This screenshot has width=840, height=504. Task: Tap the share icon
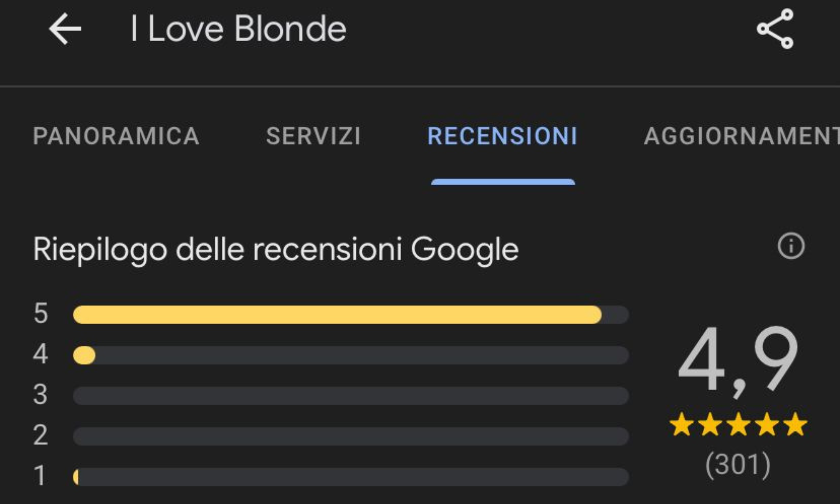point(775,29)
